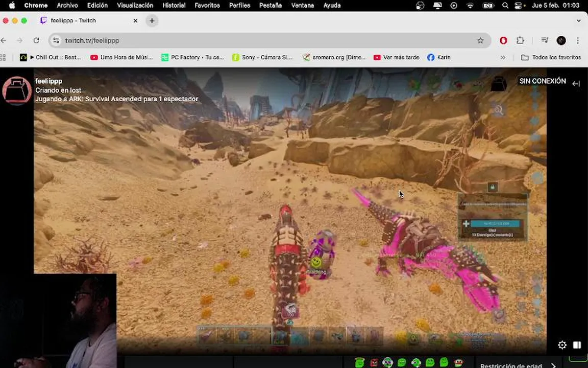Open the Ayuda menu

(332, 5)
